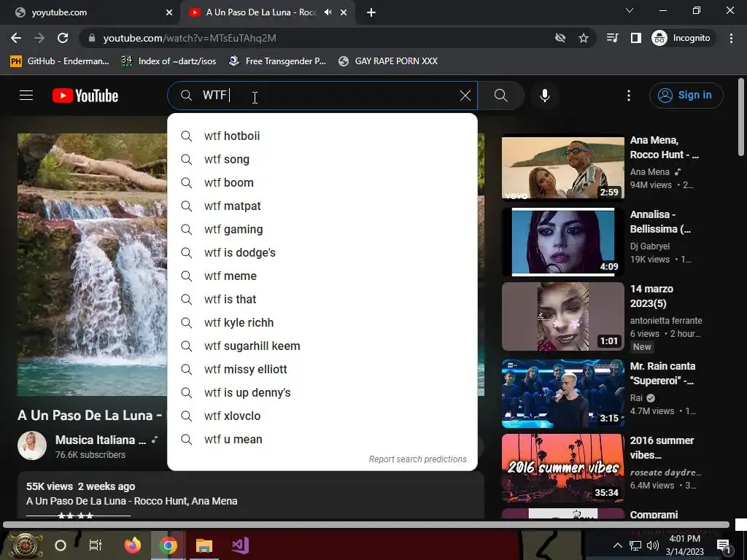Viewport: 747px width, 560px height.
Task: Go forward in browser history
Action: [39, 38]
